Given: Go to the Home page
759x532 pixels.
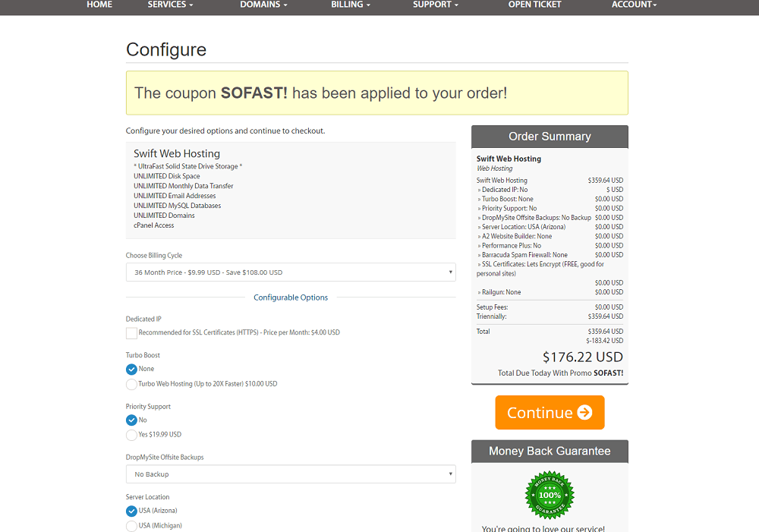Looking at the screenshot, I should [99, 5].
